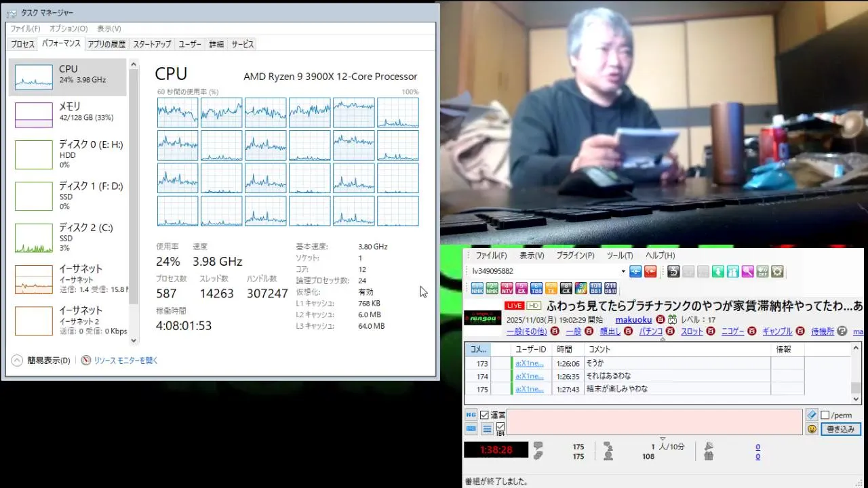Click the green download arrow icon
Screen dimensions: 868x488
click(x=718, y=271)
